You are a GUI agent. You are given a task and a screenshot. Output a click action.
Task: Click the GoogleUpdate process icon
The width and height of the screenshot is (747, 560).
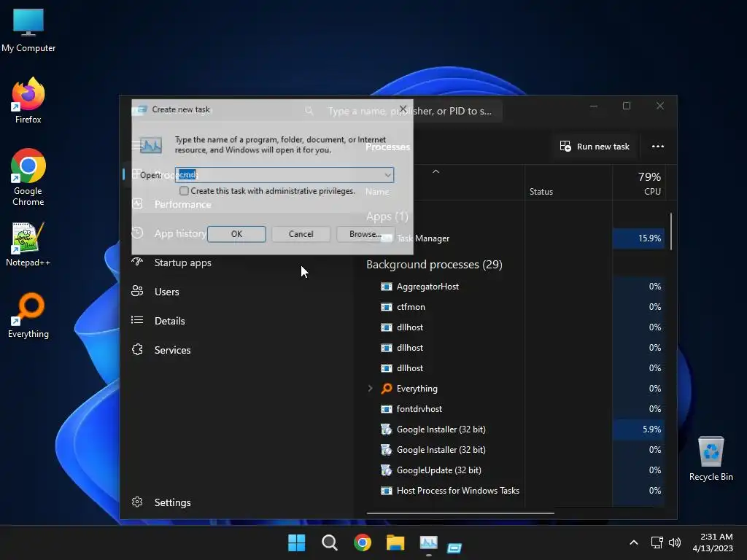click(x=387, y=470)
